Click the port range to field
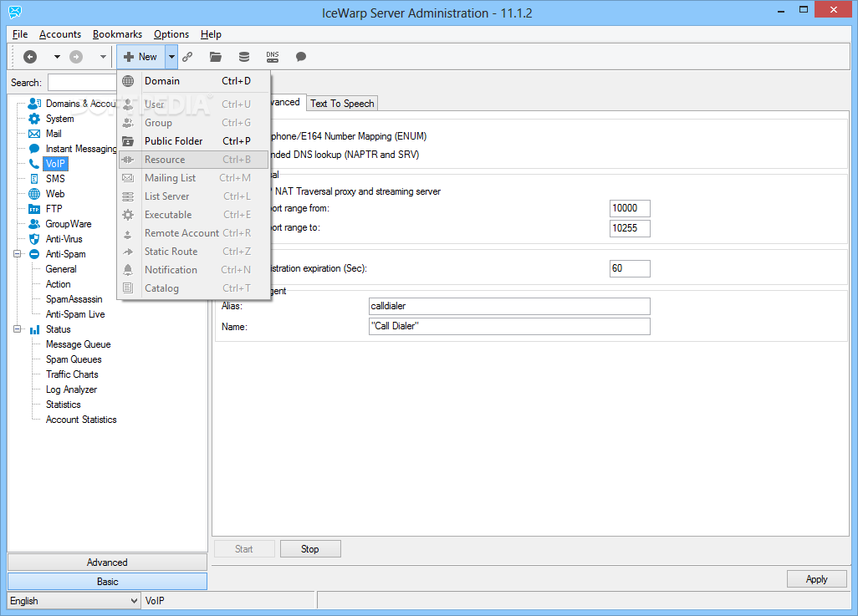 (x=630, y=228)
